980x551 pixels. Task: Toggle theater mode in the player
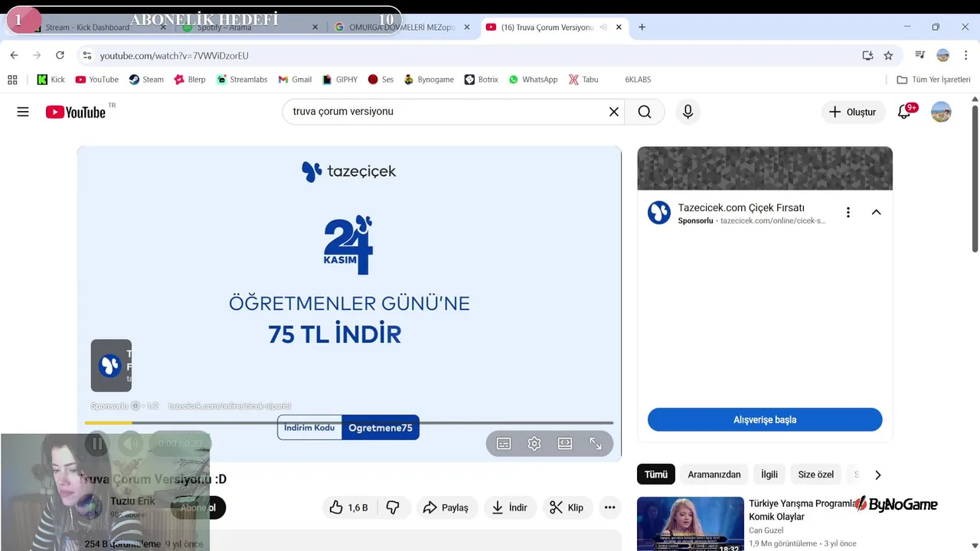coord(565,443)
